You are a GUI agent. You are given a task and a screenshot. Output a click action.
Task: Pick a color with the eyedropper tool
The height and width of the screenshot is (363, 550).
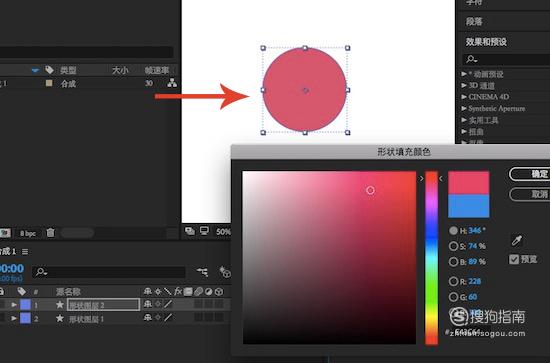click(517, 240)
